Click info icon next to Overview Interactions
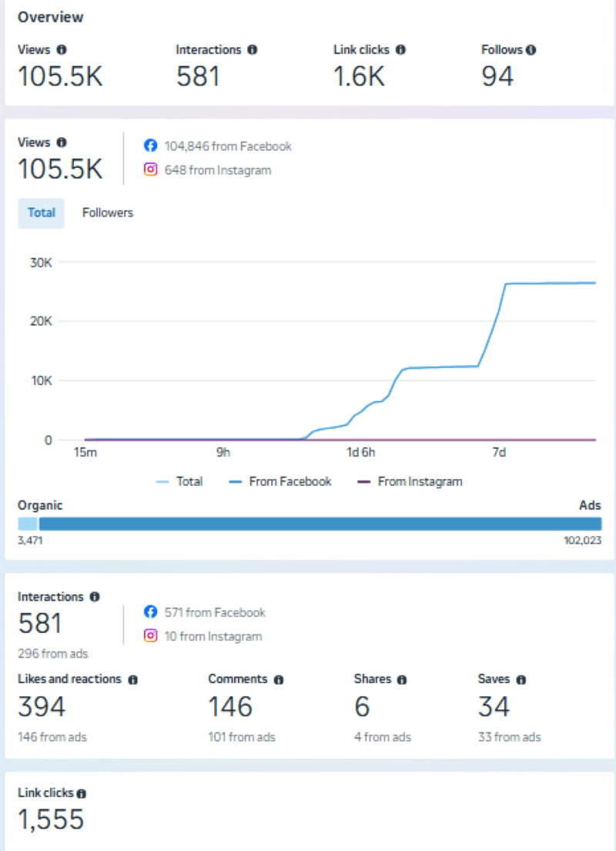616x851 pixels. [253, 49]
